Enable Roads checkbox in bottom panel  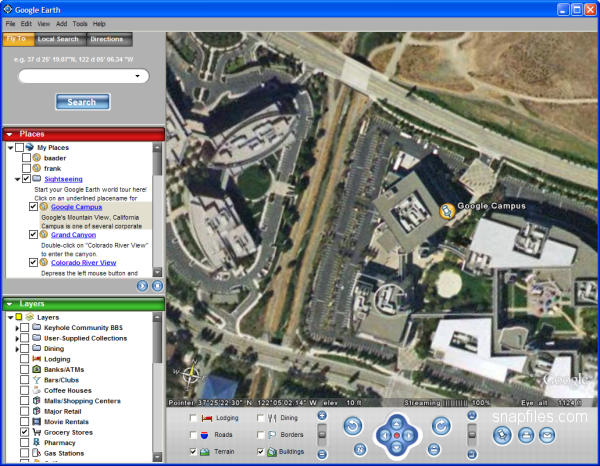click(194, 435)
